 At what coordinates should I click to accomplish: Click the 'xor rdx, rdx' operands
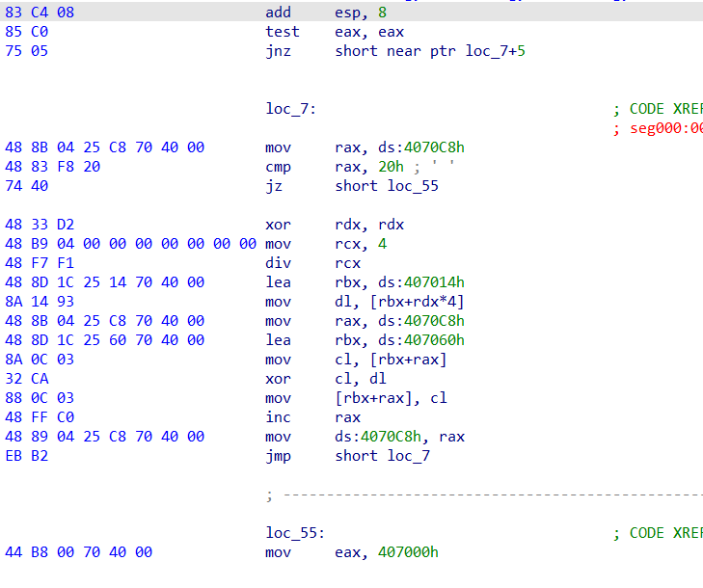pos(369,225)
